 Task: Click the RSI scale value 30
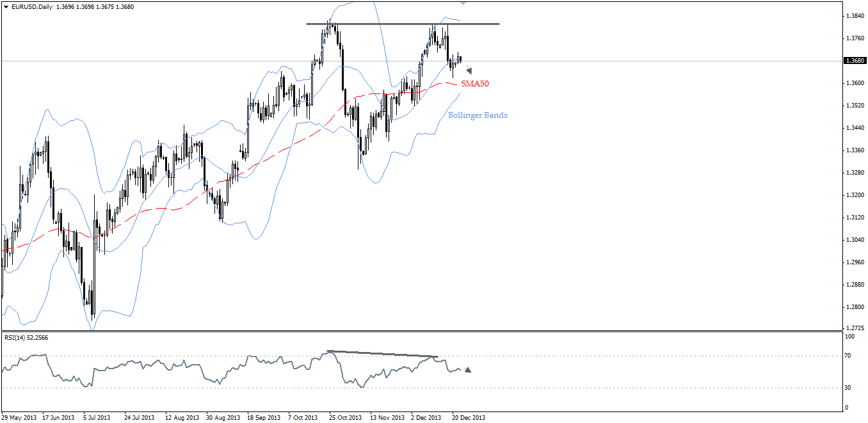[849, 388]
